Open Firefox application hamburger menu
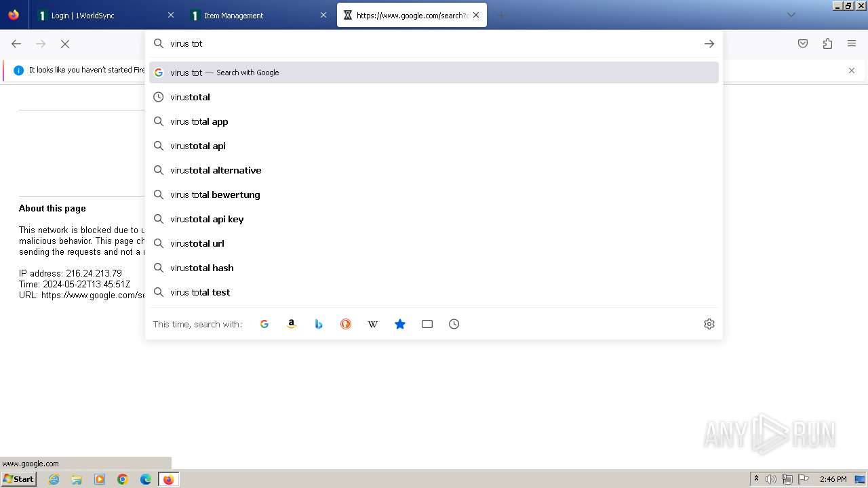Image resolution: width=868 pixels, height=488 pixels. tap(852, 43)
